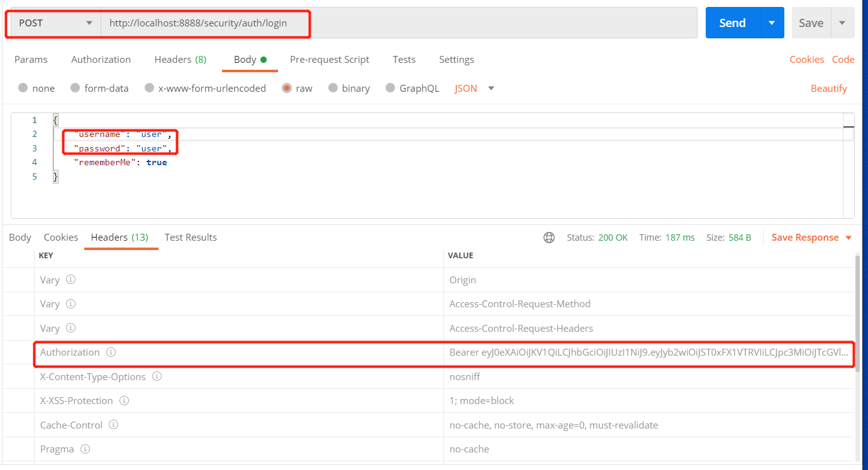Click the Size 584 B text
Image resolution: width=868 pixels, height=470 pixels.
click(729, 238)
